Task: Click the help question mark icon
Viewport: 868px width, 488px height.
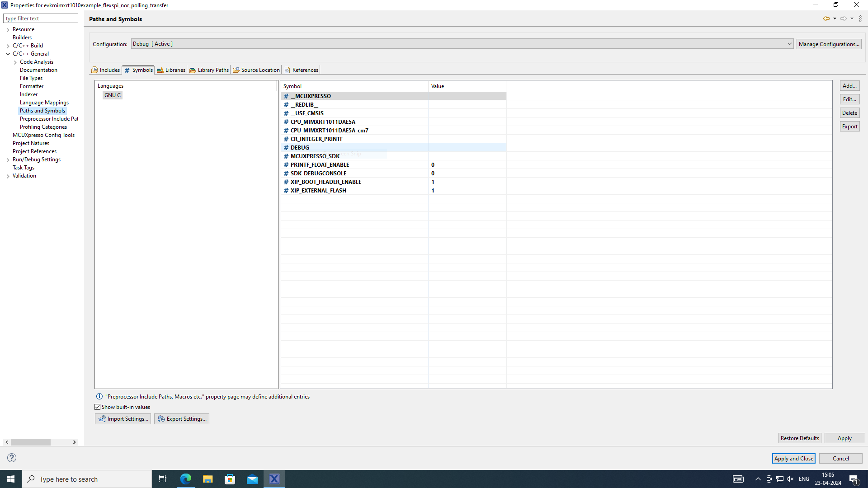Action: tap(11, 458)
